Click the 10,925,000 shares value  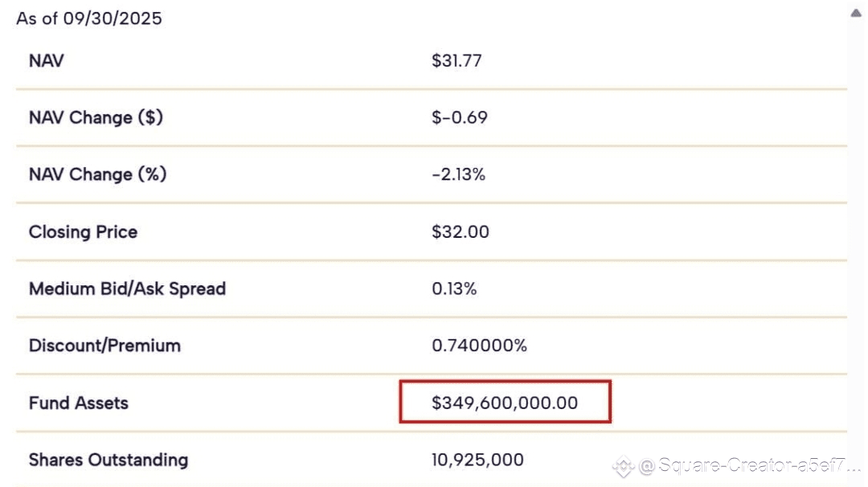[x=477, y=460]
